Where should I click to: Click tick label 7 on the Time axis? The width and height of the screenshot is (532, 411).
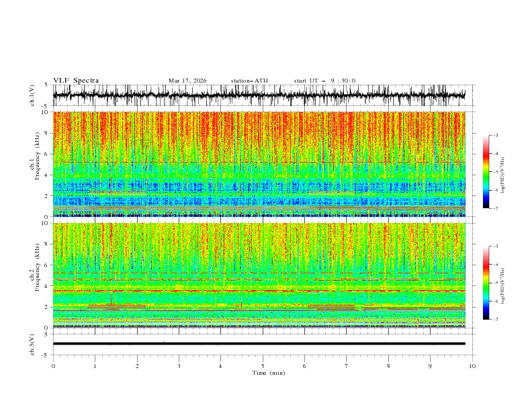tap(347, 366)
